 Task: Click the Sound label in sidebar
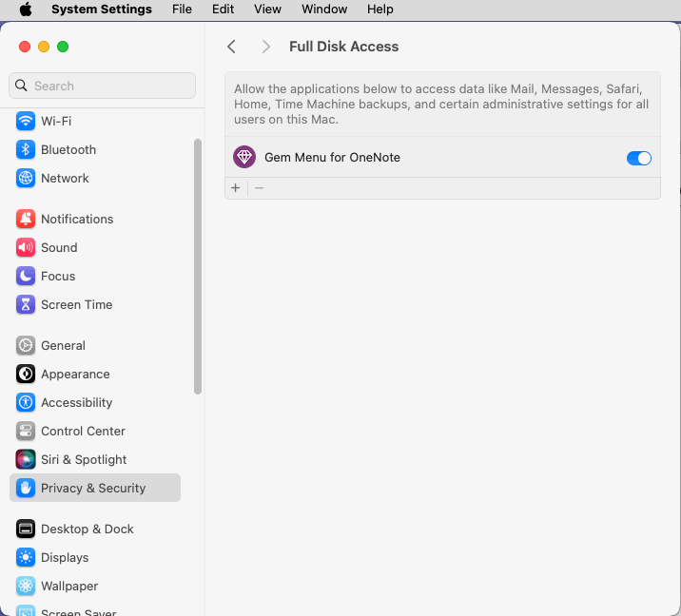coord(59,247)
